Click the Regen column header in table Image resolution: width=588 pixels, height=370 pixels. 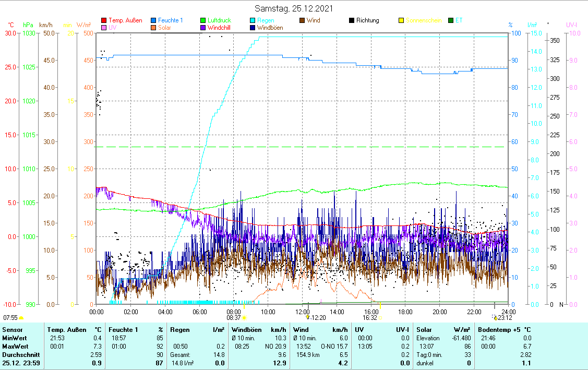point(180,330)
